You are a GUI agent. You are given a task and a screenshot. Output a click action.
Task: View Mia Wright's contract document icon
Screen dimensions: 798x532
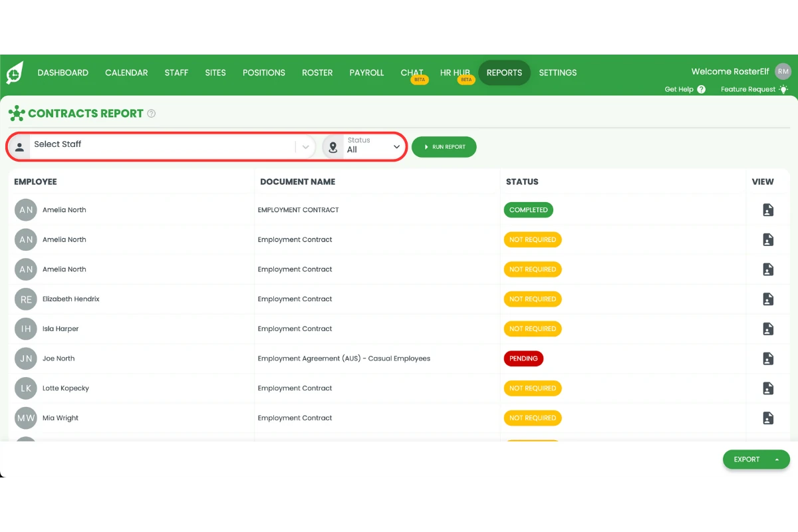pos(768,418)
